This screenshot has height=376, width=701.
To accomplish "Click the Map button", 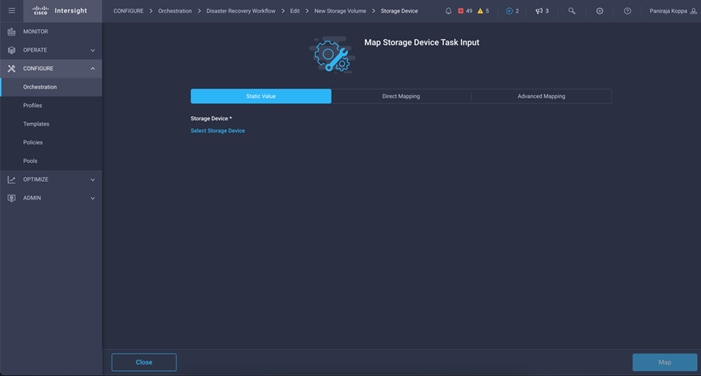I will pos(664,362).
